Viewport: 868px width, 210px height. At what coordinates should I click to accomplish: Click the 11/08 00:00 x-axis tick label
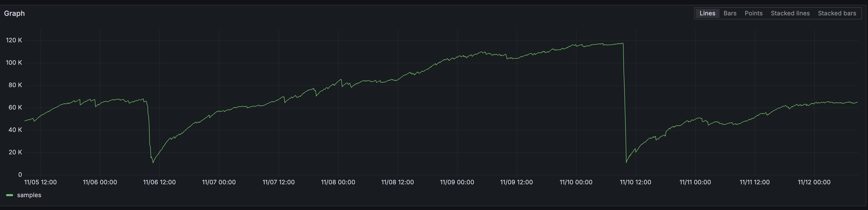(x=338, y=182)
